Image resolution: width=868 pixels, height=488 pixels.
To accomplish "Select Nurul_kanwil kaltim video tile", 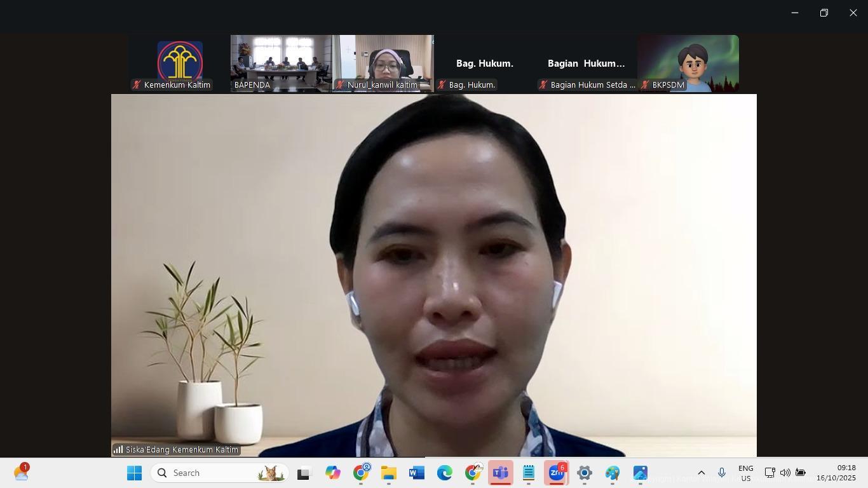I will [x=383, y=63].
